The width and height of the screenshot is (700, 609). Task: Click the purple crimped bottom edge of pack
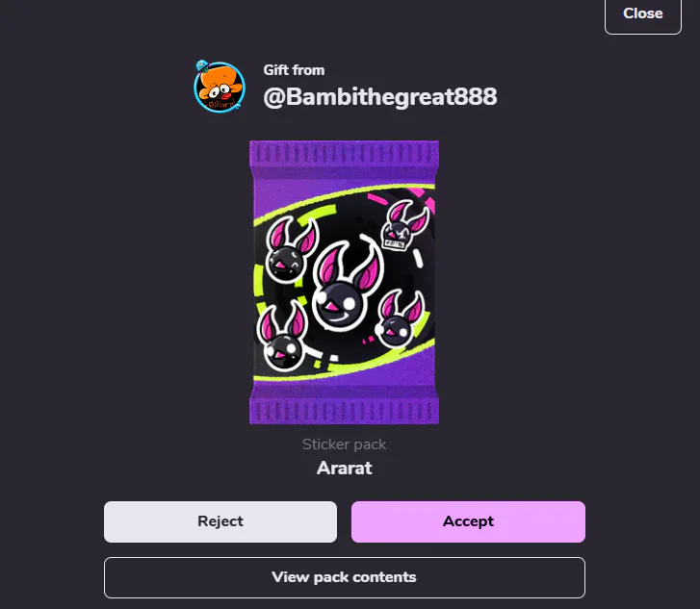click(344, 409)
